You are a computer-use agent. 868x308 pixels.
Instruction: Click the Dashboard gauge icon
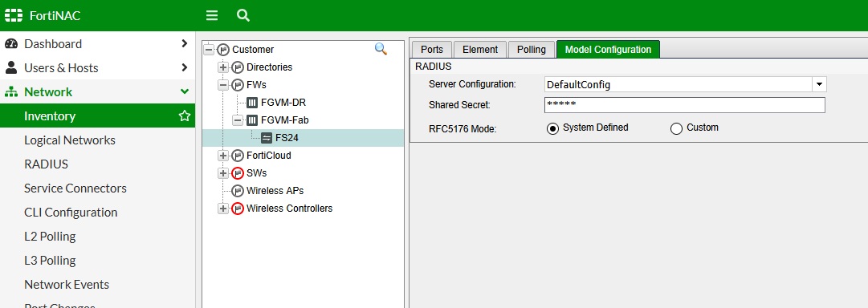(x=11, y=43)
